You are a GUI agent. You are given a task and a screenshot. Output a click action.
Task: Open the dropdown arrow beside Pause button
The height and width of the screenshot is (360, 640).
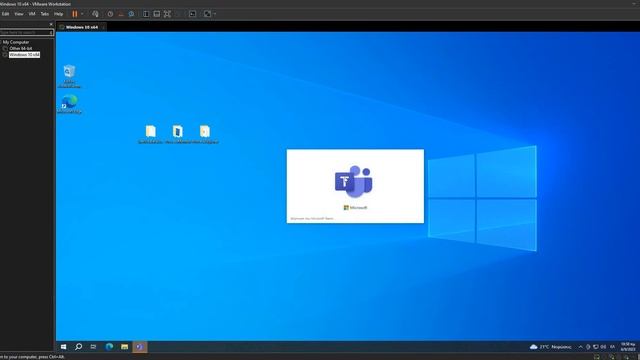click(82, 14)
